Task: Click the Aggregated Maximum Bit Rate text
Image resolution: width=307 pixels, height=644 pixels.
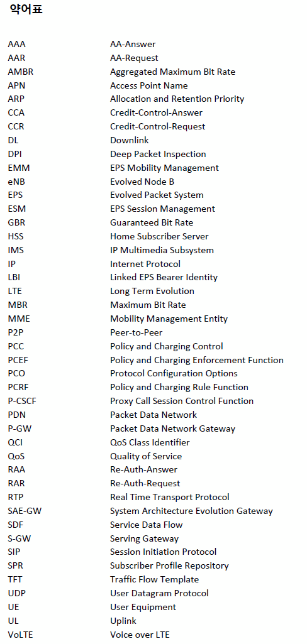Action: [172, 72]
